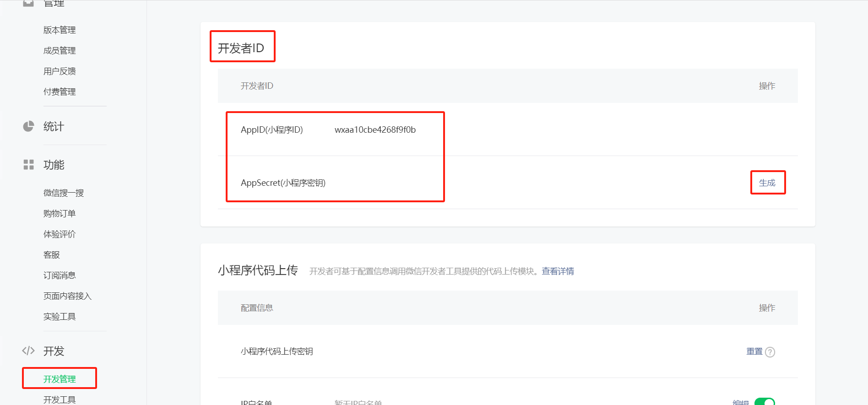The image size is (868, 405).
Task: Click 生成 to generate the AppSecret
Action: (x=767, y=183)
